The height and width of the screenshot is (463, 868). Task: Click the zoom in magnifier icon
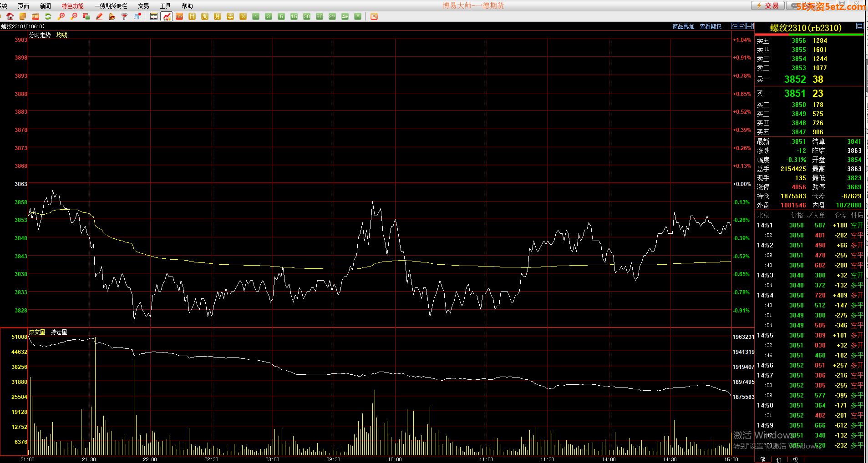61,16
